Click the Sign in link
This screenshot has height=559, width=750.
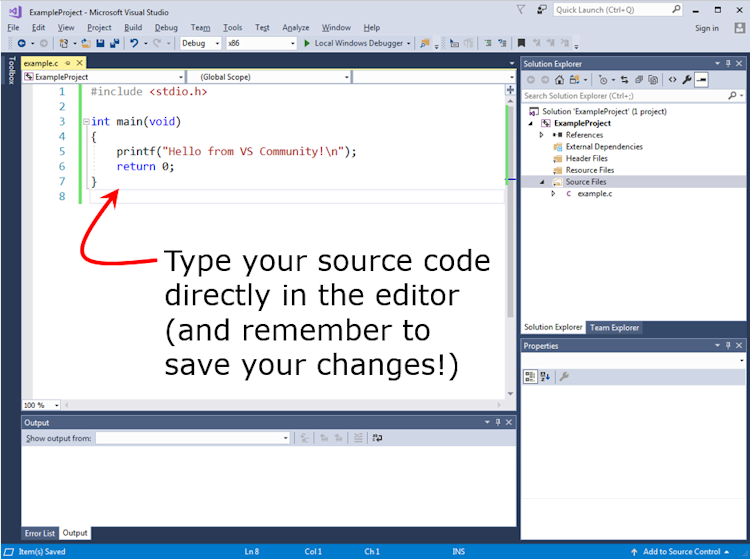pyautogui.click(x=707, y=28)
